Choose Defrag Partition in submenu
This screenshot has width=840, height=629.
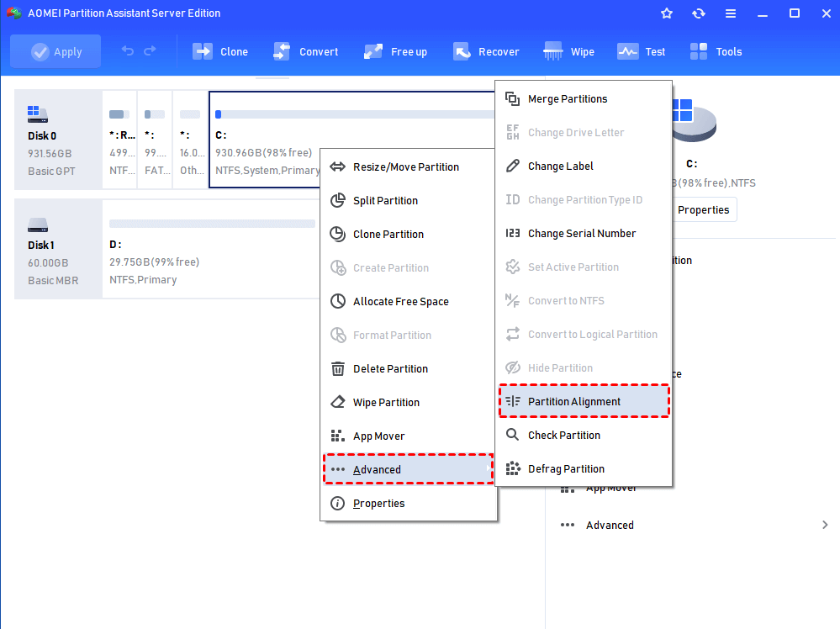tap(584, 468)
